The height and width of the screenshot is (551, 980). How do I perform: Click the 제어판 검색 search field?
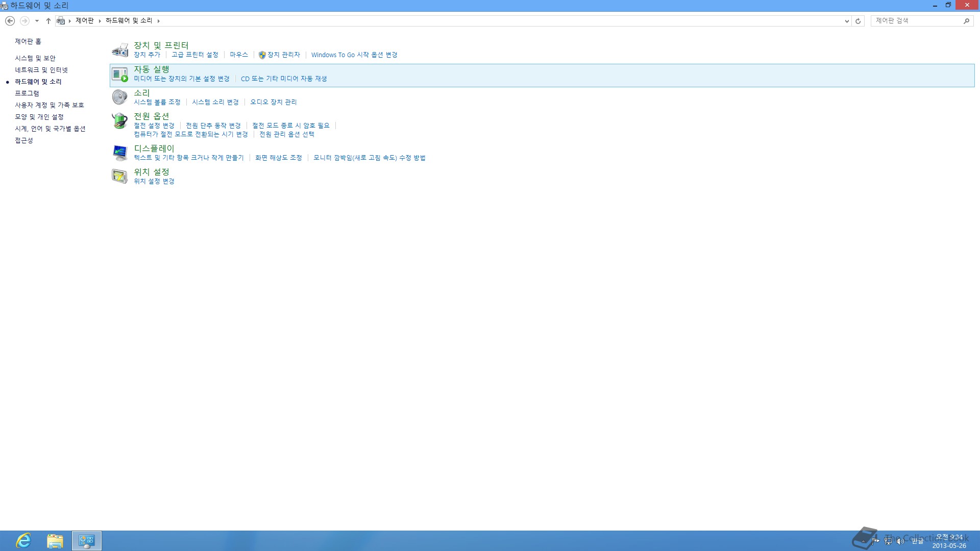[917, 21]
